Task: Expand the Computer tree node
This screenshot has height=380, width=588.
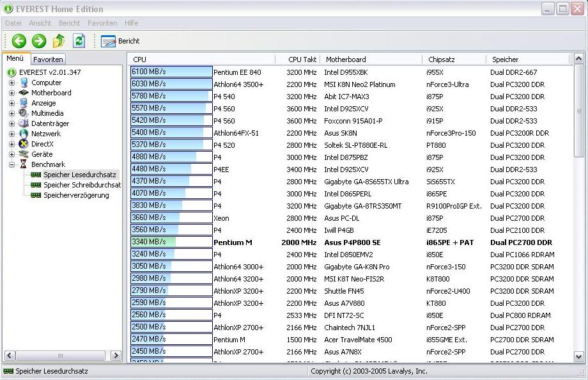Action: (12, 83)
